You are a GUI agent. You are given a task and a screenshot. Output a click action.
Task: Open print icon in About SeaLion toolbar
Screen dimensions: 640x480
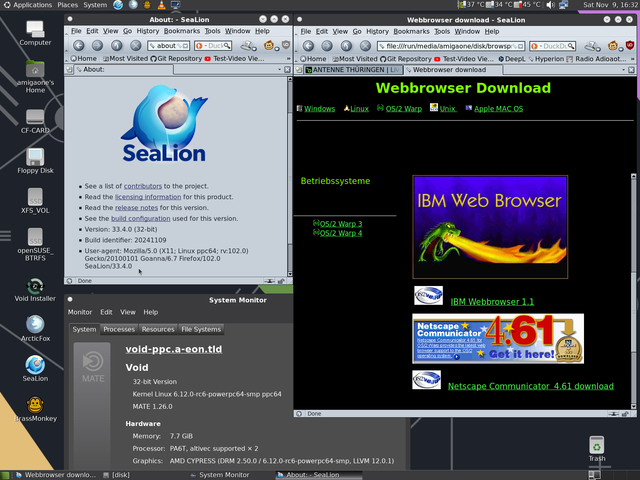247,46
